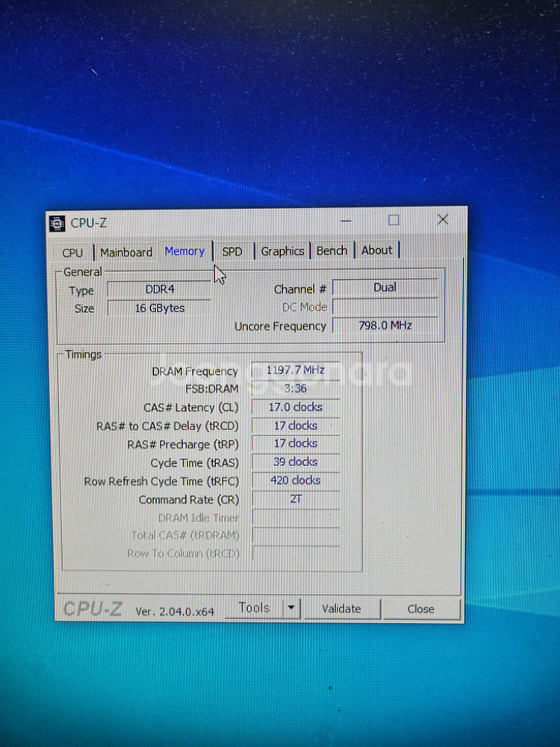This screenshot has width=560, height=747.
Task: Click the DRAM Frequency label
Action: pyautogui.click(x=195, y=371)
